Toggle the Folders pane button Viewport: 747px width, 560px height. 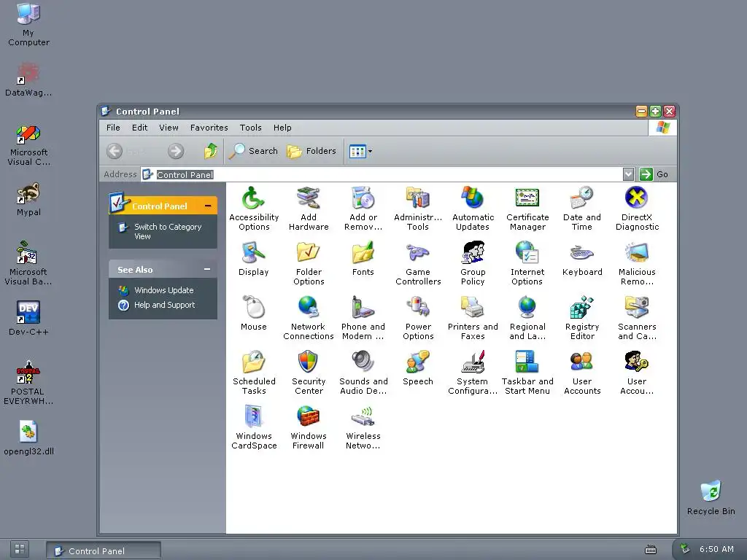coord(311,151)
